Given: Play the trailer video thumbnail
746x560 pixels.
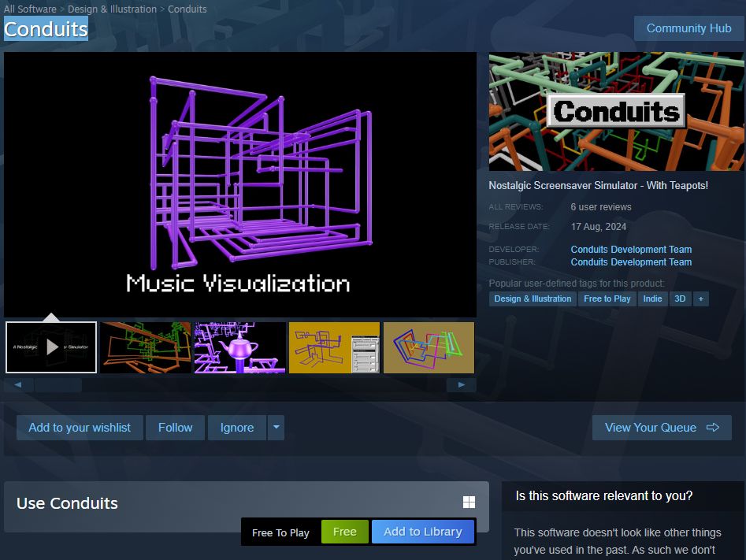Looking at the screenshot, I should pyautogui.click(x=51, y=347).
